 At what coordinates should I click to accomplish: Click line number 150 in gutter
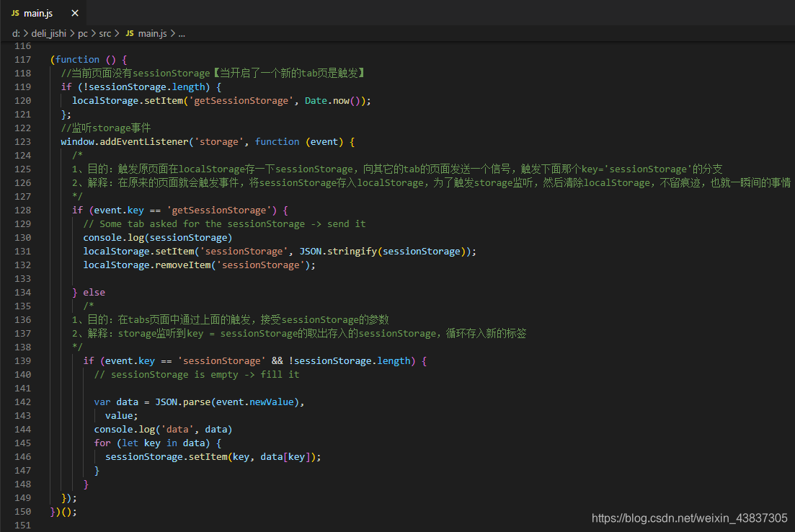pyautogui.click(x=23, y=511)
